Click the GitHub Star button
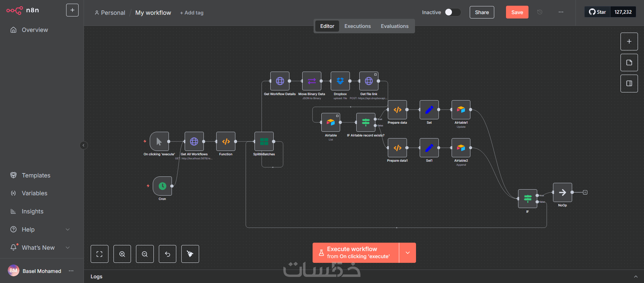Viewport: 644px width, 283px height. (597, 12)
